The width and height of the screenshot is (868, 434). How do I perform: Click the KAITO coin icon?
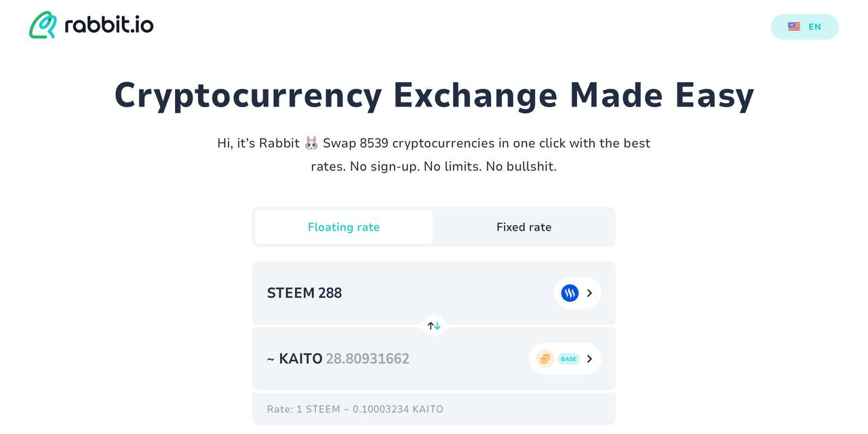(545, 358)
